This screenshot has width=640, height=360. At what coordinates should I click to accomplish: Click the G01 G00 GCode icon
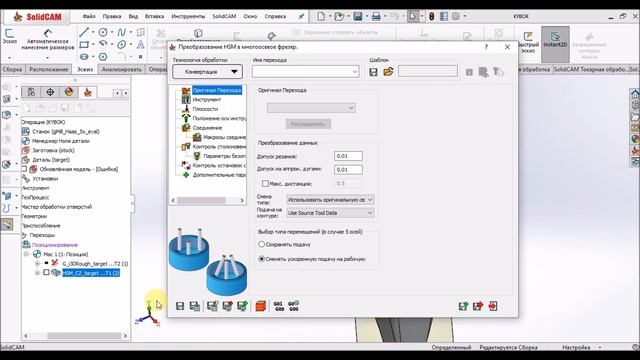tap(278, 306)
